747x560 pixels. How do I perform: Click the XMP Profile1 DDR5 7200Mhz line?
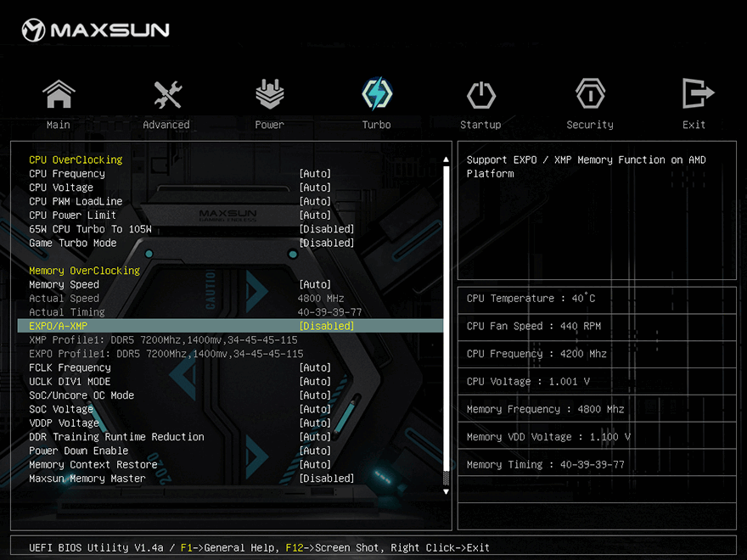[x=163, y=340]
